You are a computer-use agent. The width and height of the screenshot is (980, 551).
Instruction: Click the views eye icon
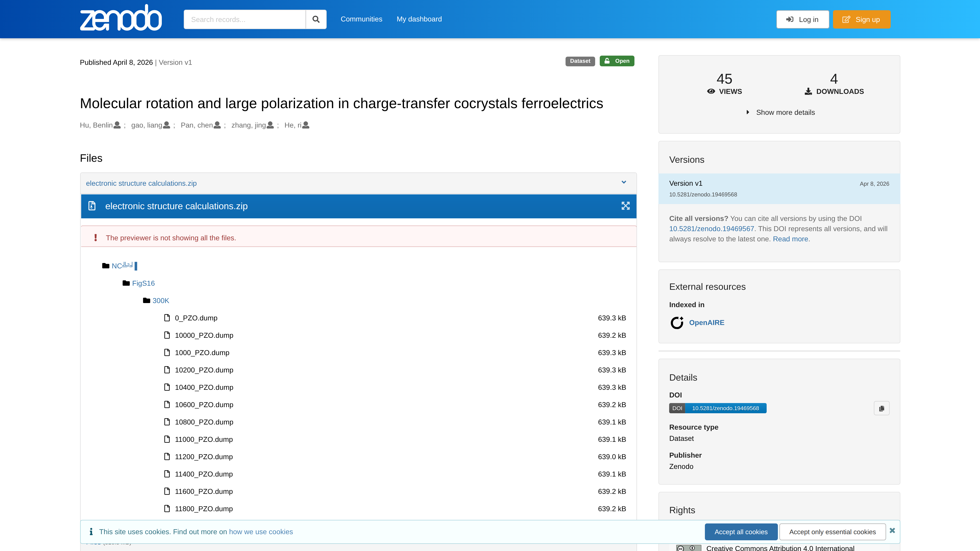(x=711, y=91)
